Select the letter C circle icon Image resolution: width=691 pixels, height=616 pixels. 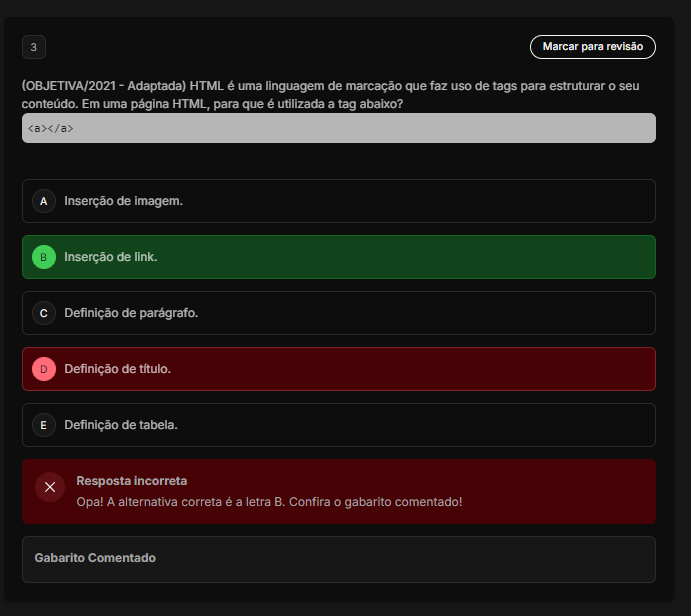44,313
